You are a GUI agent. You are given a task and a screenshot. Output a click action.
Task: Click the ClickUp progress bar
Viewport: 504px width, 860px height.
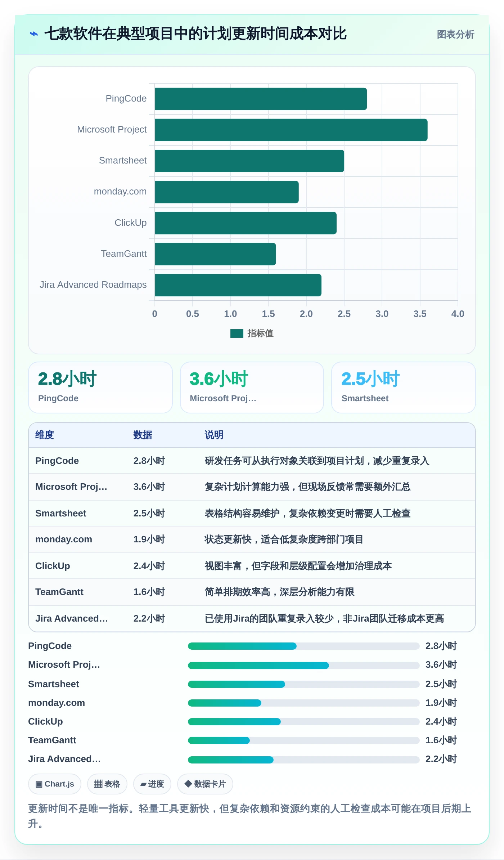[x=304, y=722]
